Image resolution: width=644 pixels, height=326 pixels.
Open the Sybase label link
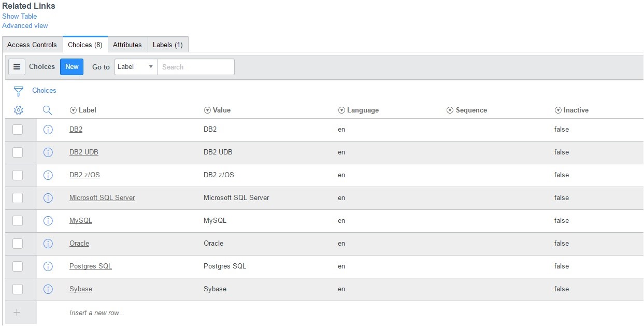[81, 289]
